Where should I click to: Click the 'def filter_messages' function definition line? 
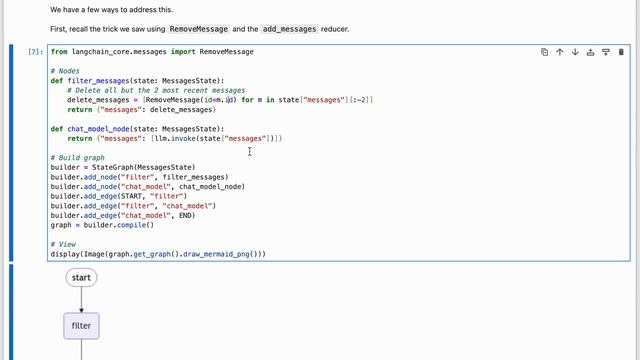(137, 81)
